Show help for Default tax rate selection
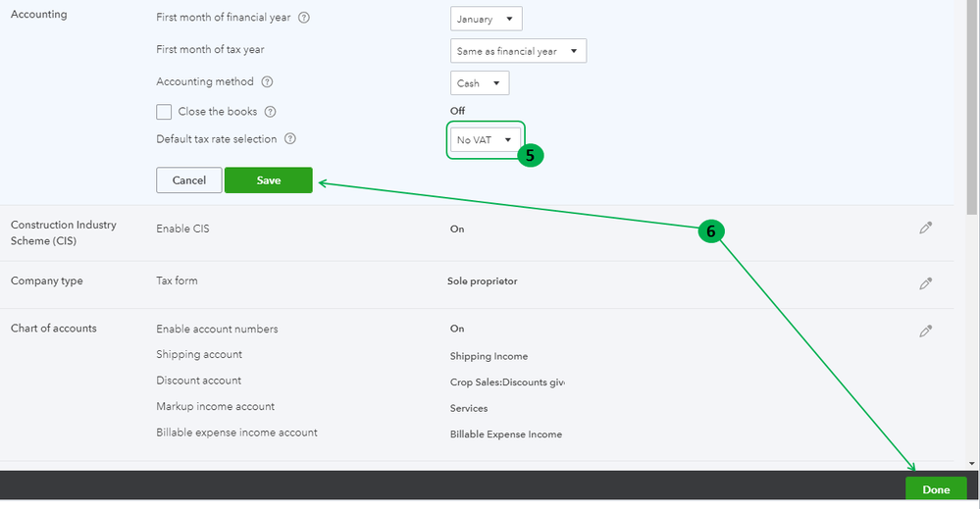Image resolution: width=980 pixels, height=509 pixels. [290, 139]
